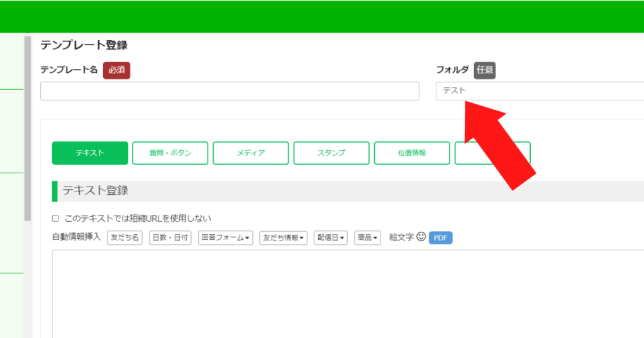Click inside the message text area
The height and width of the screenshot is (338, 644).
[348, 293]
